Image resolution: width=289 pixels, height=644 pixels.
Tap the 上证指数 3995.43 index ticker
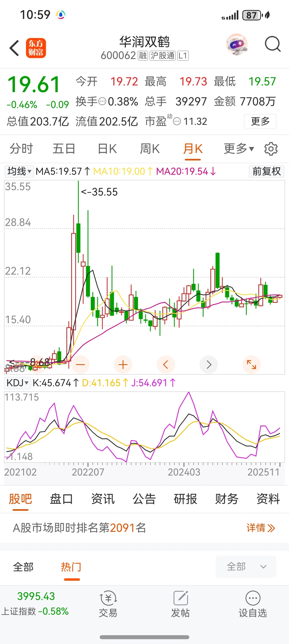coord(35,604)
